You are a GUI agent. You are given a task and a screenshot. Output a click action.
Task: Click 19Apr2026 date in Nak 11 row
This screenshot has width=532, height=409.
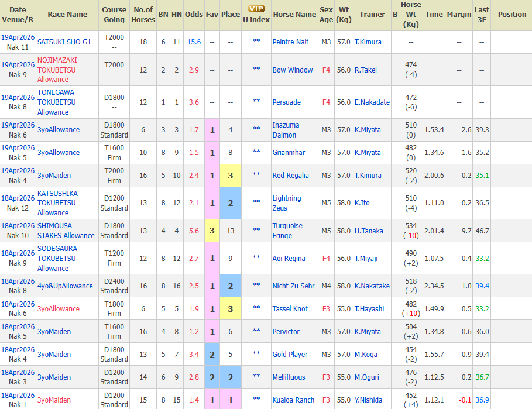pos(18,37)
